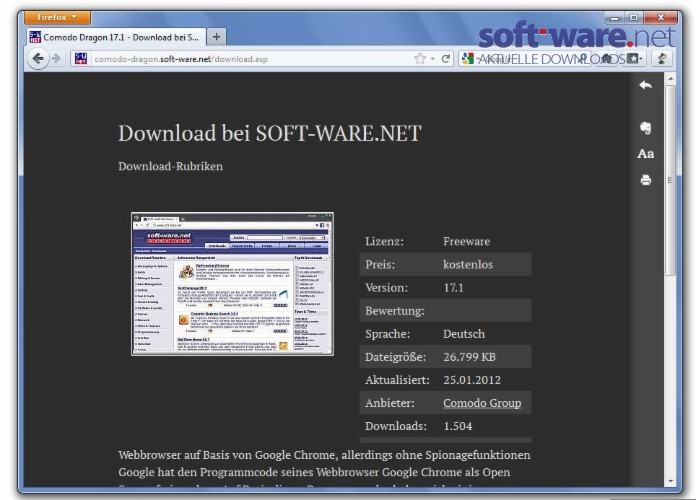Go back with the back arrow button

pyautogui.click(x=38, y=59)
